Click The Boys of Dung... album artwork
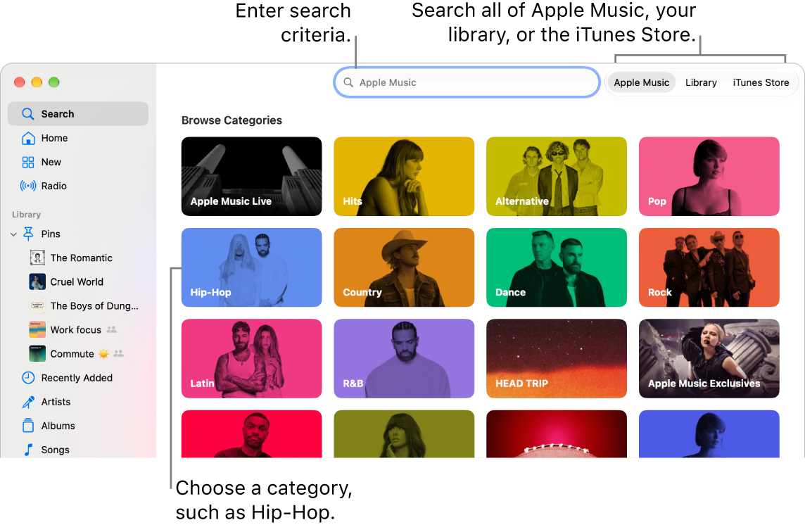Viewport: 805px width, 532px height. point(37,306)
